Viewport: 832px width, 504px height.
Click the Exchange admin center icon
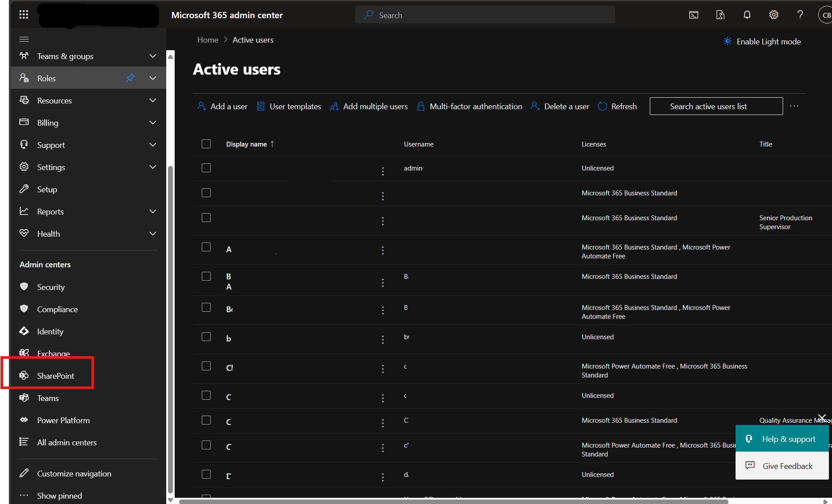click(x=24, y=353)
